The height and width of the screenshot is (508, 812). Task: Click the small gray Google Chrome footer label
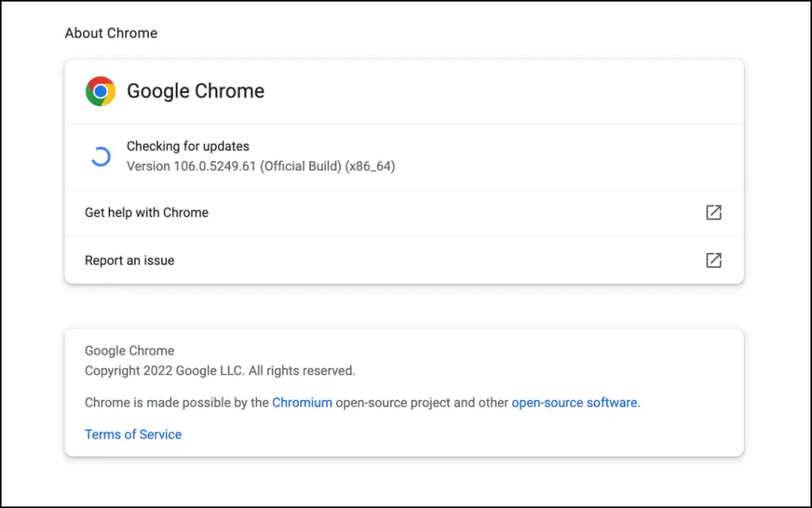[x=129, y=351]
